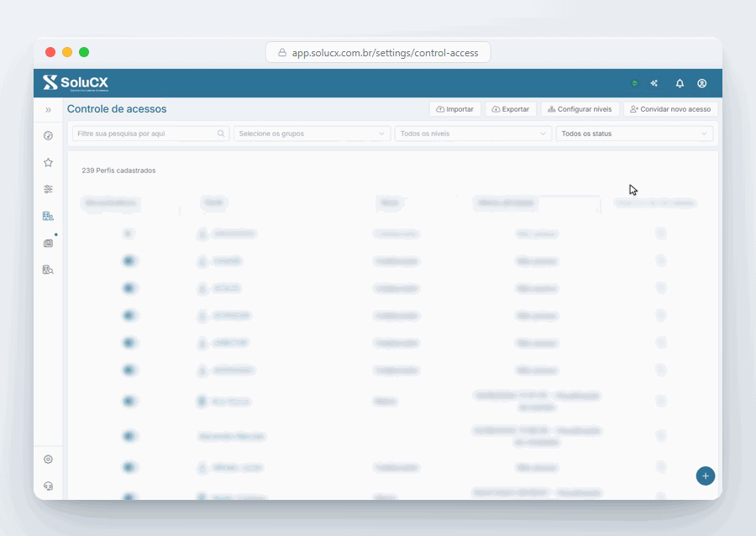Open the star favorites icon in sidebar
The image size is (756, 536).
pos(48,162)
